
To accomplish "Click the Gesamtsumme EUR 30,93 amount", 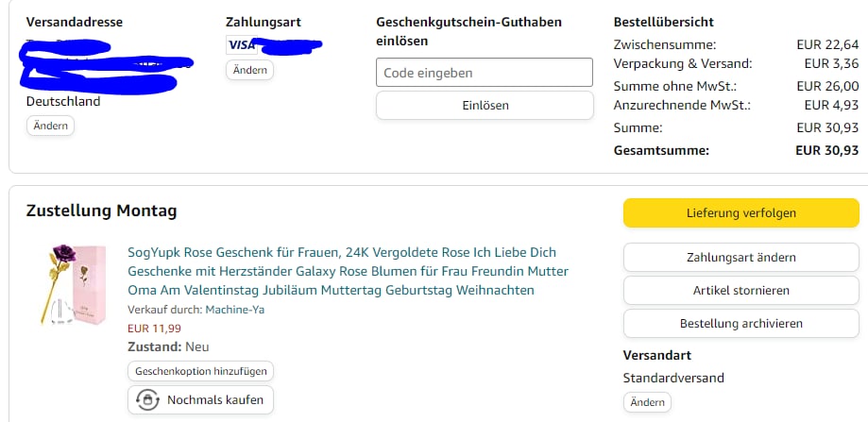I will tap(826, 149).
